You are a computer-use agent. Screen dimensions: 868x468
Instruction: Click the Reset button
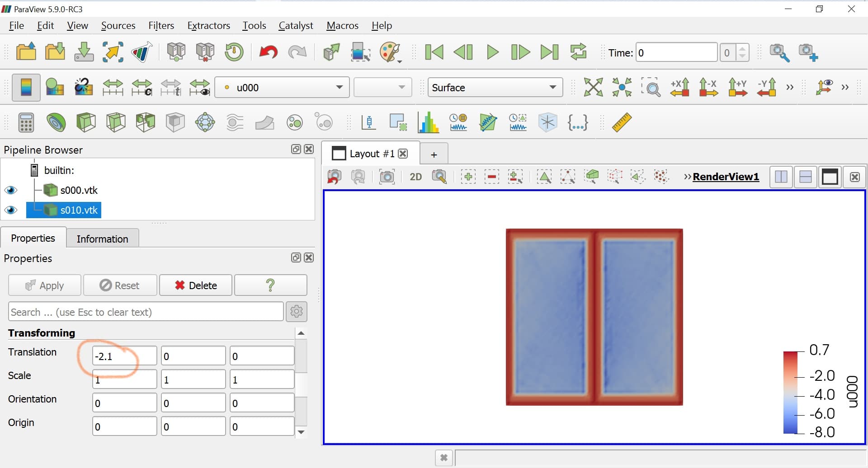click(x=120, y=285)
